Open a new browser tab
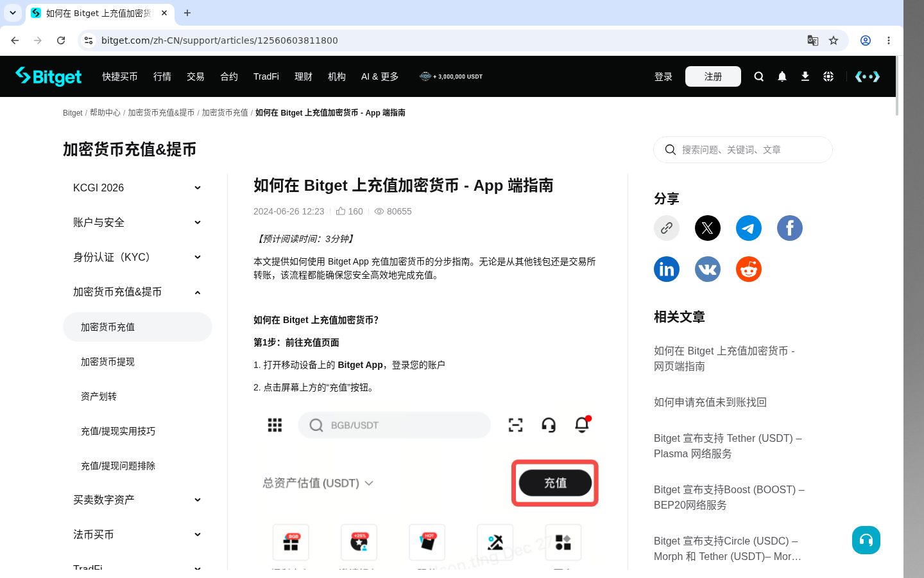The height and width of the screenshot is (578, 924). (x=187, y=13)
